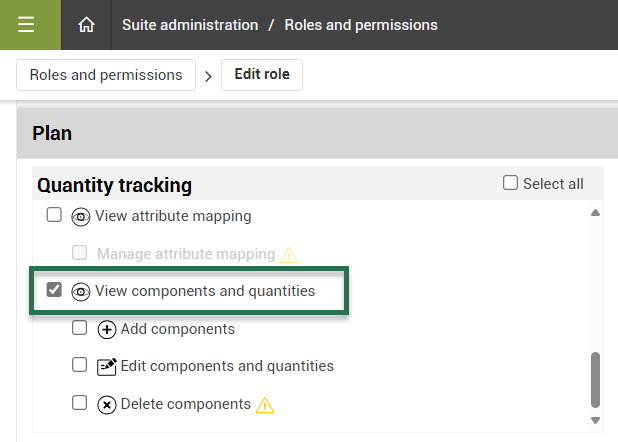Click the pencil icon for Edit components and quantities
The image size is (618, 442).
tap(107, 366)
